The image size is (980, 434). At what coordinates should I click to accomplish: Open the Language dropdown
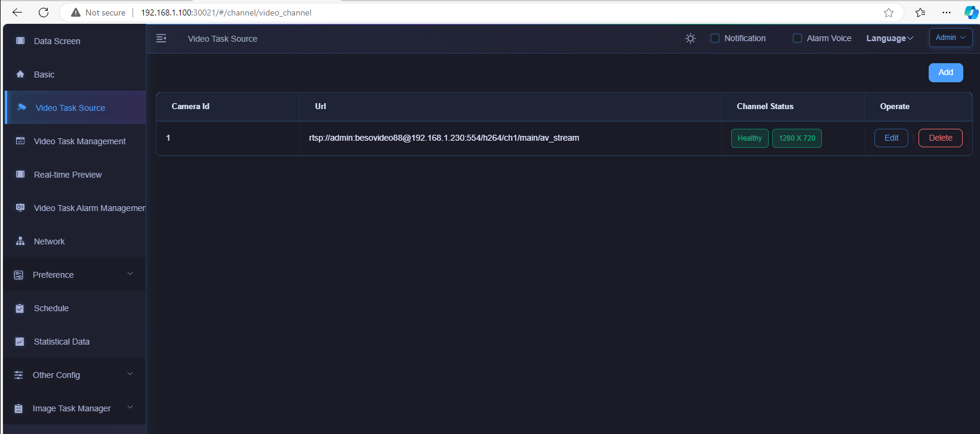click(889, 38)
